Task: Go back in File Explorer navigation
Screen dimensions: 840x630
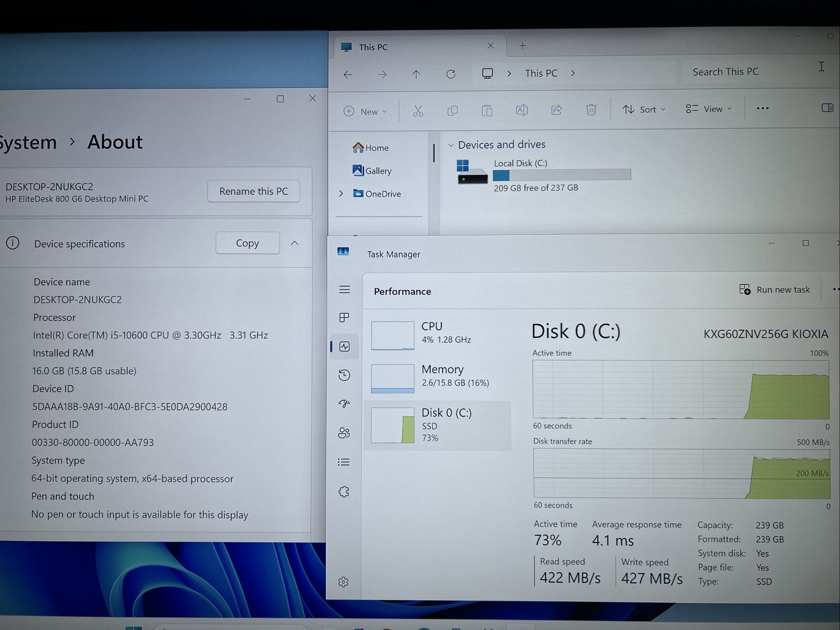Action: pos(348,75)
